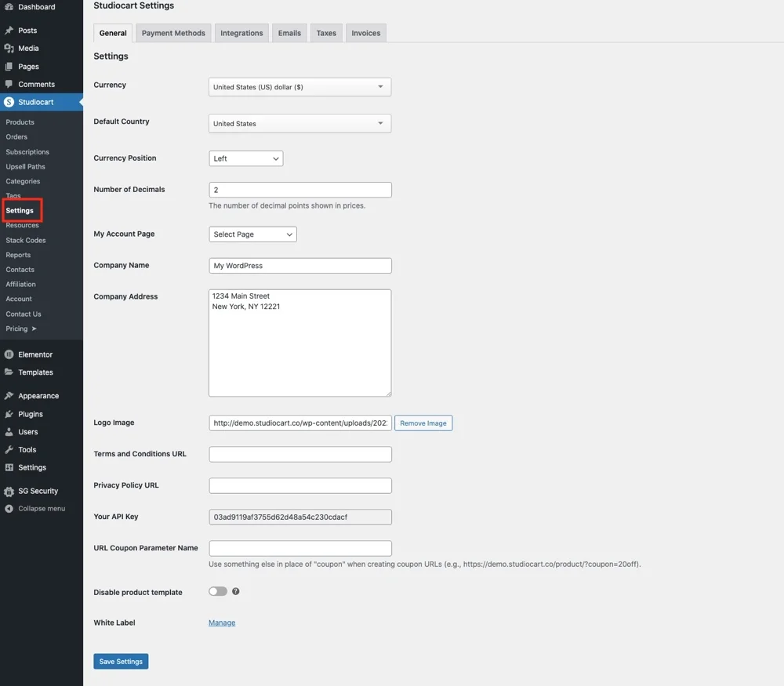
Task: Click the Terms and Conditions URL field
Action: (299, 453)
